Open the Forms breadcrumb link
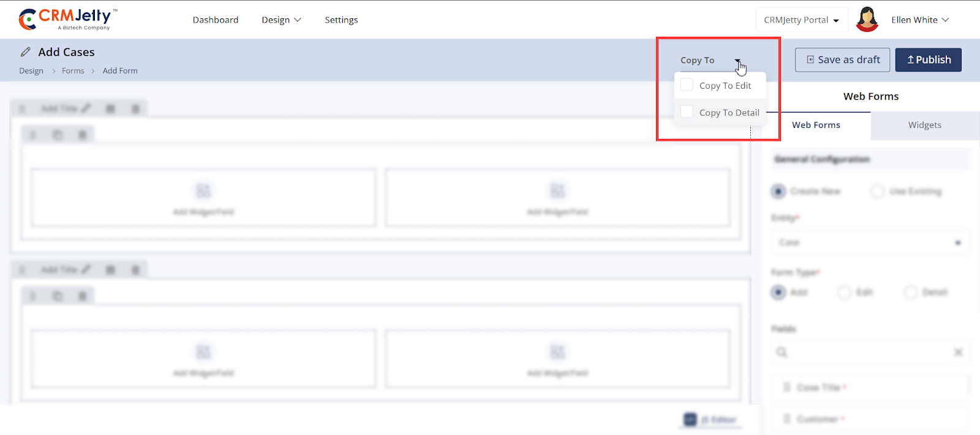This screenshot has height=435, width=980. point(73,71)
